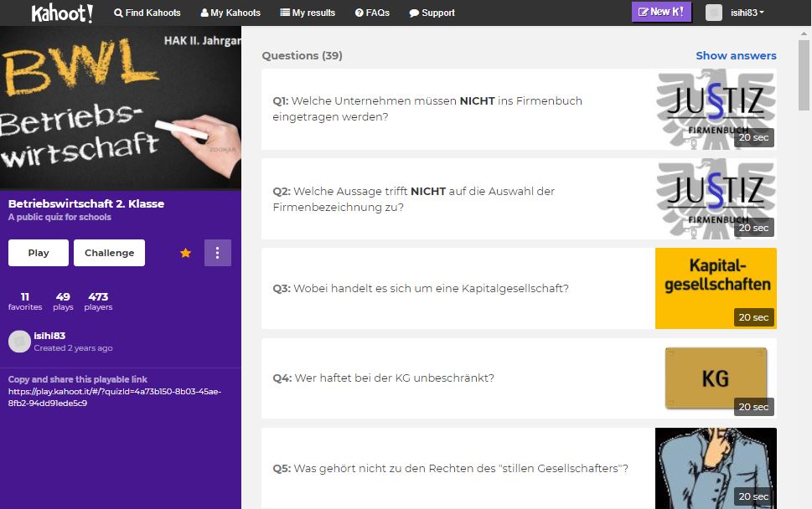Open the Find Kahoots menu
The height and width of the screenshot is (509, 812).
[x=147, y=13]
